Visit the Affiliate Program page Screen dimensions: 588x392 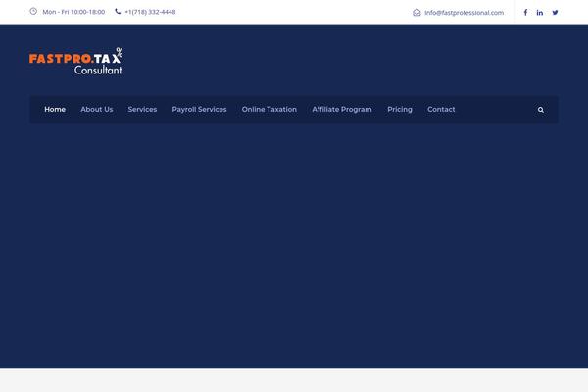342,109
